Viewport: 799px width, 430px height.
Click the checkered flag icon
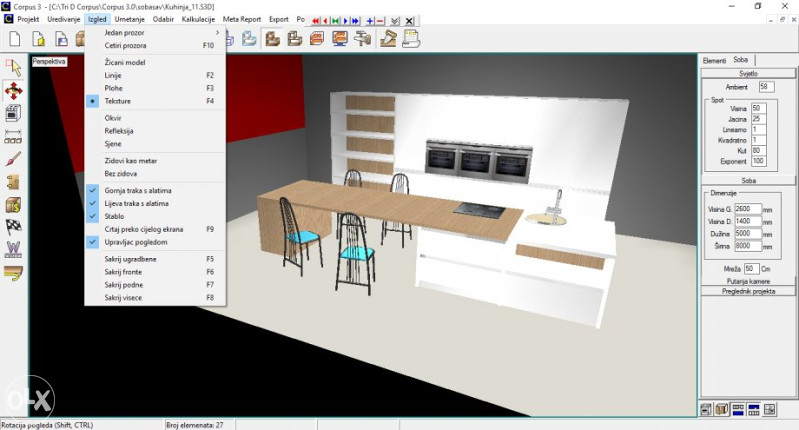(13, 227)
